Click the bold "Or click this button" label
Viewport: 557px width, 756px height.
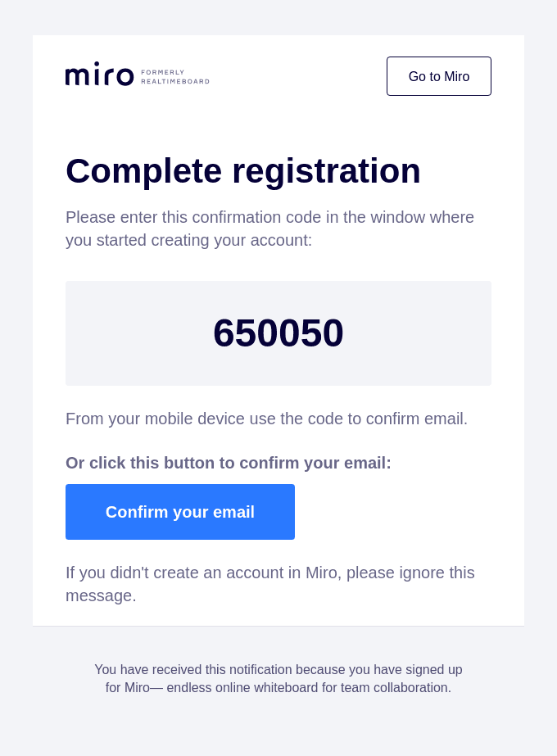(x=151, y=463)
